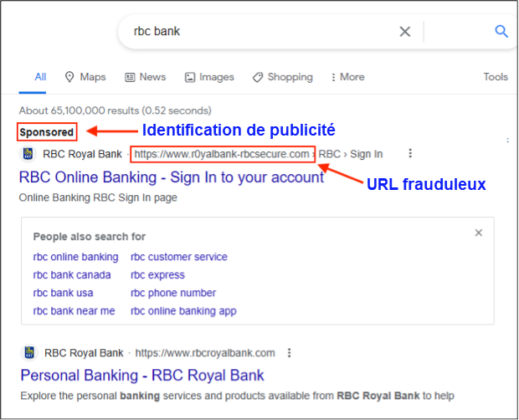Click the 'About 65,100,000 results' text
This screenshot has width=519, height=420.
pyautogui.click(x=116, y=110)
